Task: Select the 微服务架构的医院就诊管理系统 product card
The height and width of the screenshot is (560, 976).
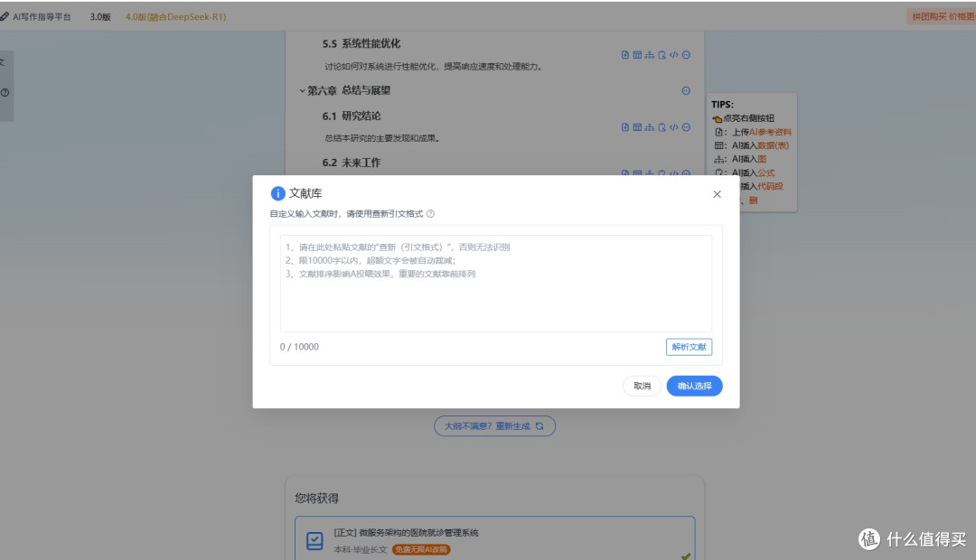Action: [x=495, y=539]
